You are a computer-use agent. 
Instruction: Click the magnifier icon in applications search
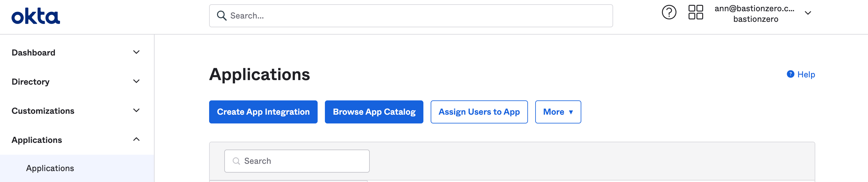point(236,161)
